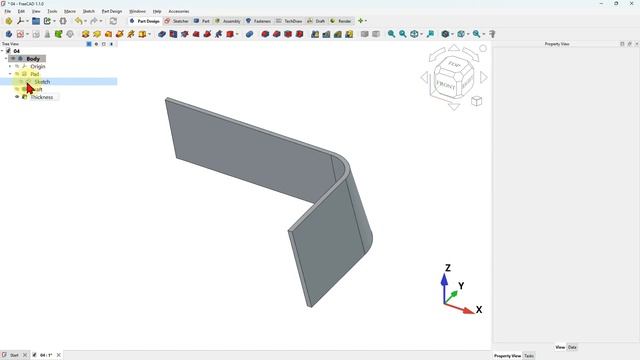The width and height of the screenshot is (640, 360).
Task: Select the Start document tab
Action: (14, 355)
